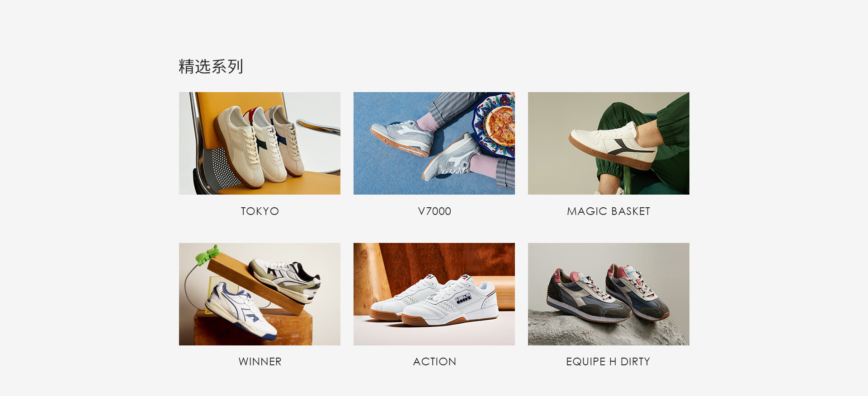The height and width of the screenshot is (396, 868).
Task: Click the V7000 text label
Action: (x=434, y=211)
